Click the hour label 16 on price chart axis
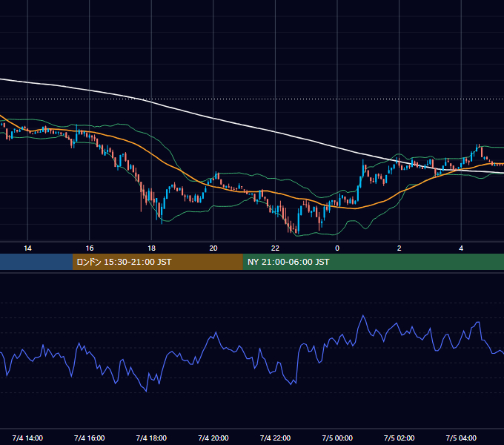The width and height of the screenshot is (504, 445). tap(90, 248)
